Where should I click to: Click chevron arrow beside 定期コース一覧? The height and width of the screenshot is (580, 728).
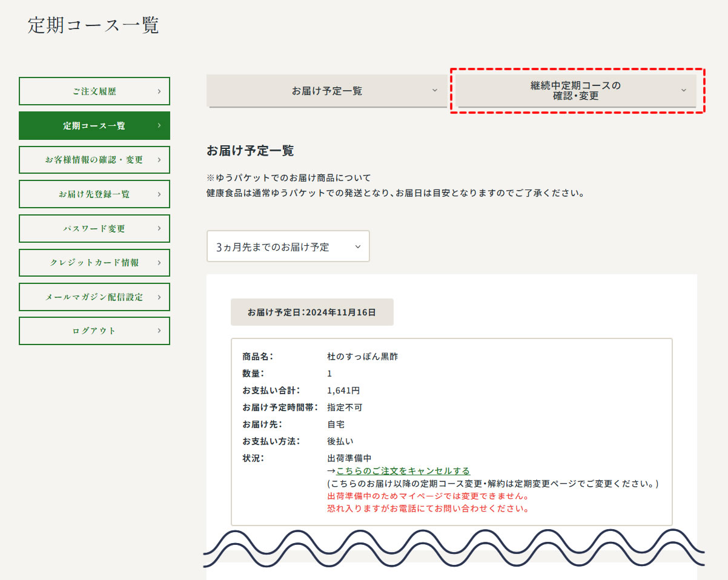click(x=159, y=126)
